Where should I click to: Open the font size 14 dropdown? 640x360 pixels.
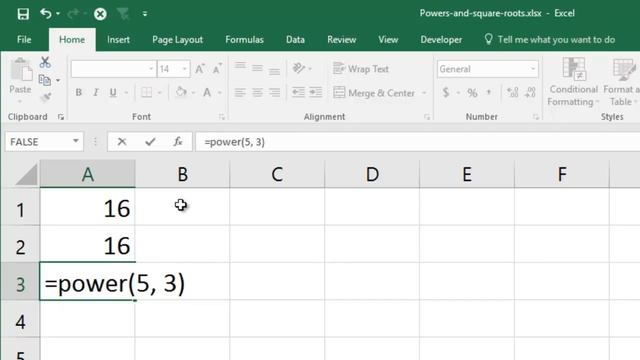[184, 69]
